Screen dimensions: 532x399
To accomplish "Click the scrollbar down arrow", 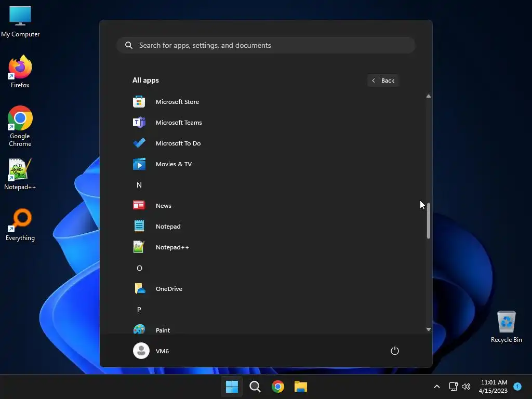I will pyautogui.click(x=429, y=329).
